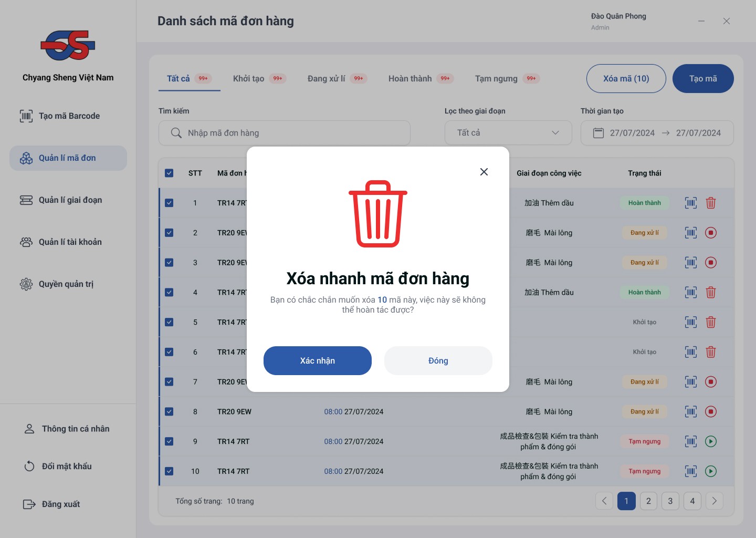Confirm deletion with Xác nhận button
The width and height of the screenshot is (756, 538).
[318, 360]
